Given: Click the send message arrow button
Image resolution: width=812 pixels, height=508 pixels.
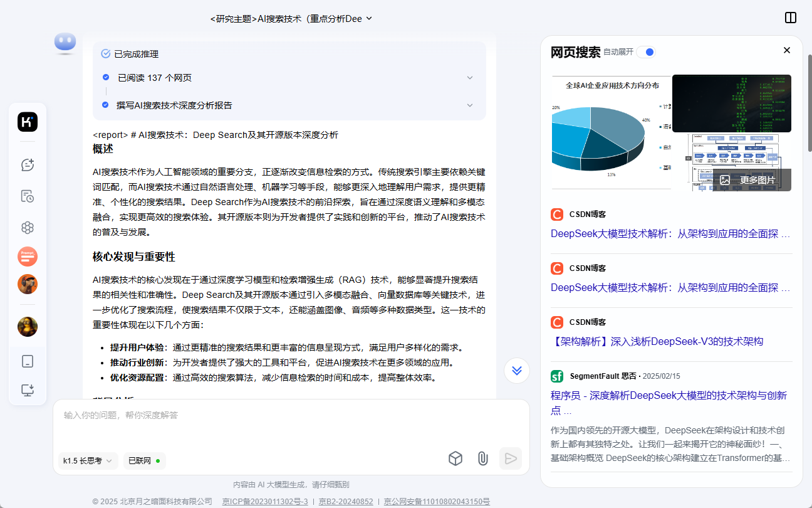Looking at the screenshot, I should coord(511,458).
